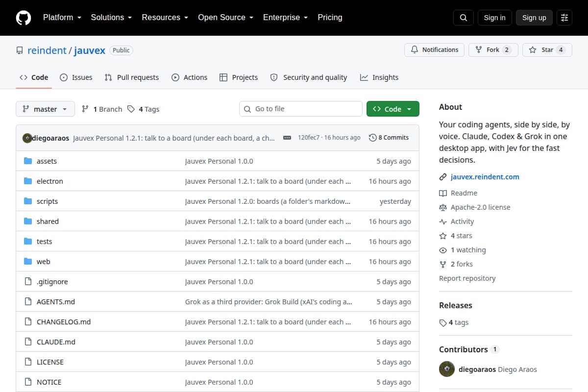Image resolution: width=588 pixels, height=392 pixels.
Task: View the 8 Commits history
Action: pyautogui.click(x=389, y=138)
